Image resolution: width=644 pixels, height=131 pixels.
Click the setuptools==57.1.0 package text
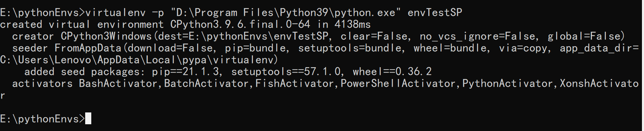click(286, 72)
